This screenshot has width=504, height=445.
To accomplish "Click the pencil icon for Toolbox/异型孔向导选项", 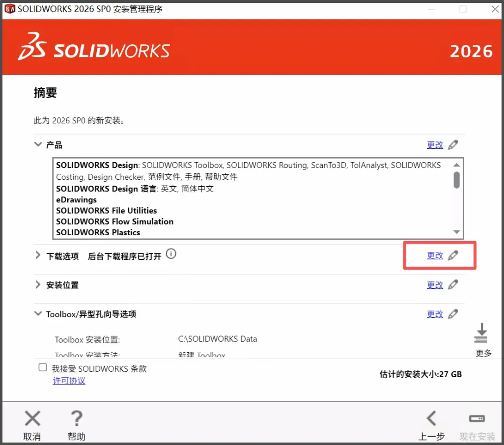I will coord(453,314).
